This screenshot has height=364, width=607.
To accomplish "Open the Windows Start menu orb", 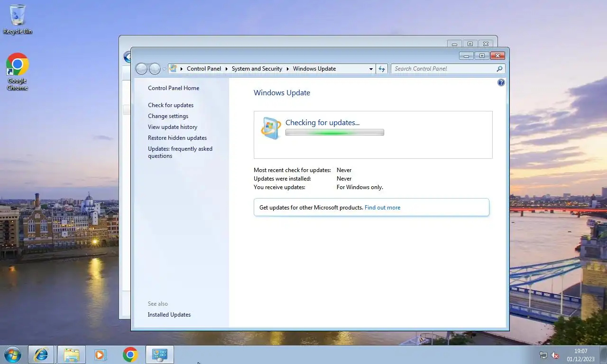I will click(13, 355).
